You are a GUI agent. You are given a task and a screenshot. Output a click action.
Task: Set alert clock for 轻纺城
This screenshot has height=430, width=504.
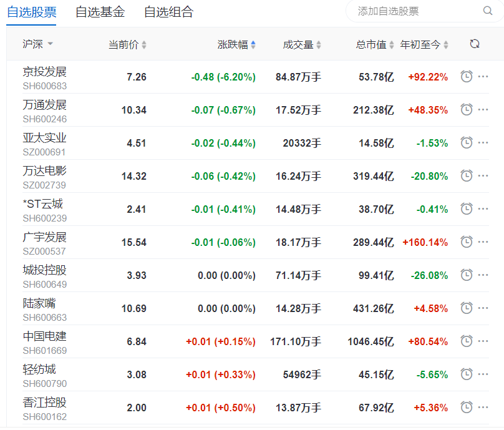point(467,374)
